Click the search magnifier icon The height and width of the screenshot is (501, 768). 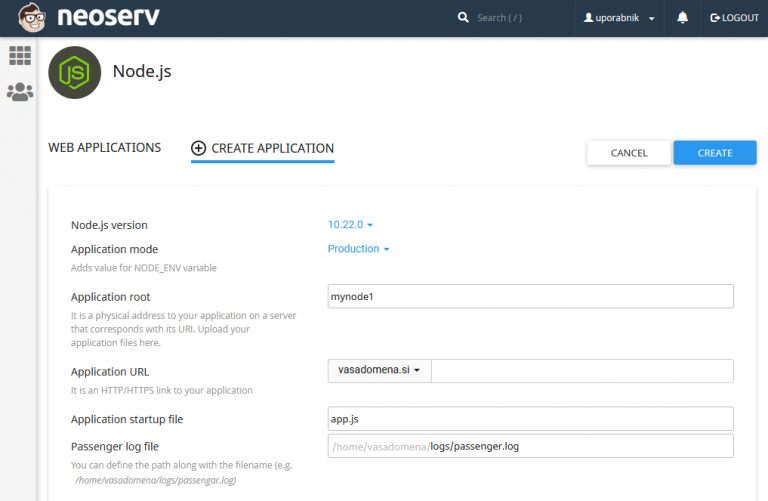pyautogui.click(x=463, y=18)
